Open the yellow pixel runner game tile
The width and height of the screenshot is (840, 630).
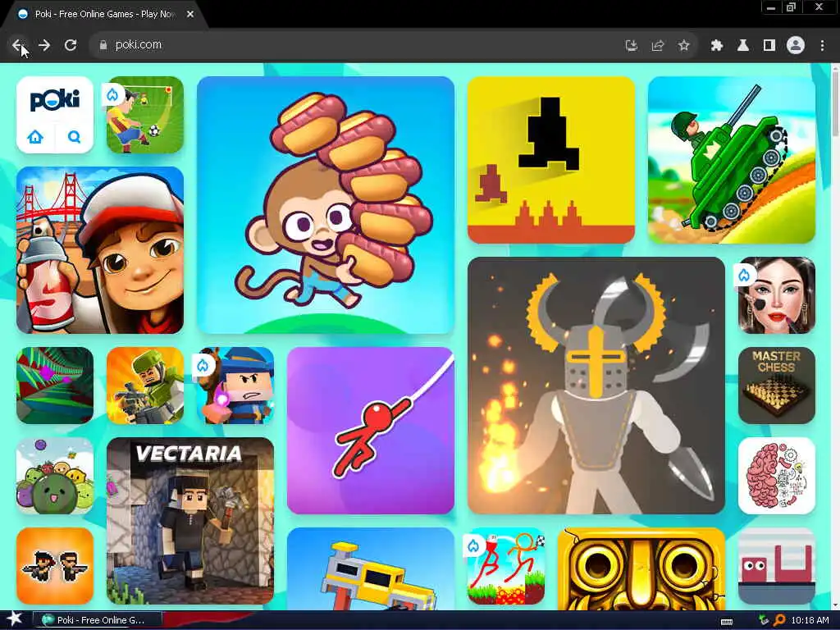point(551,160)
